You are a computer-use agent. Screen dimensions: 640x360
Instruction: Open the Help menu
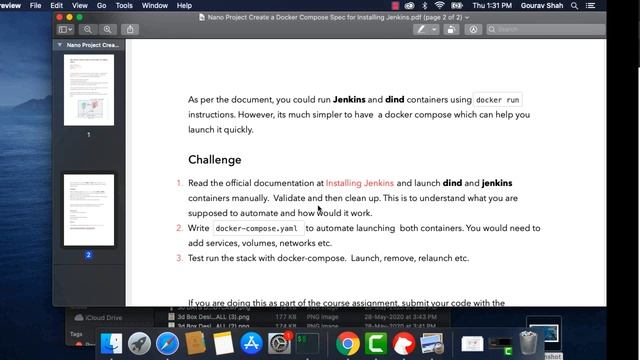pyautogui.click(x=184, y=6)
